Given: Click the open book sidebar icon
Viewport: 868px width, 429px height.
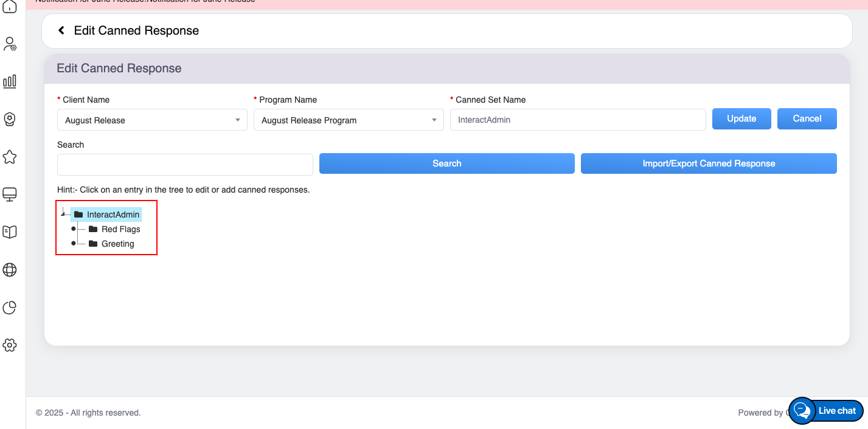Looking at the screenshot, I should pos(10,232).
